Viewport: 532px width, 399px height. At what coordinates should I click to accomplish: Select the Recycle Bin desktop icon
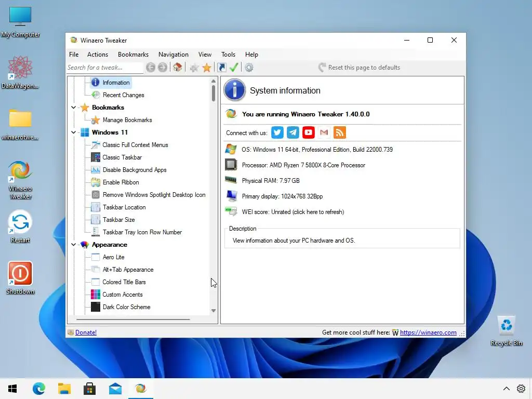506,331
